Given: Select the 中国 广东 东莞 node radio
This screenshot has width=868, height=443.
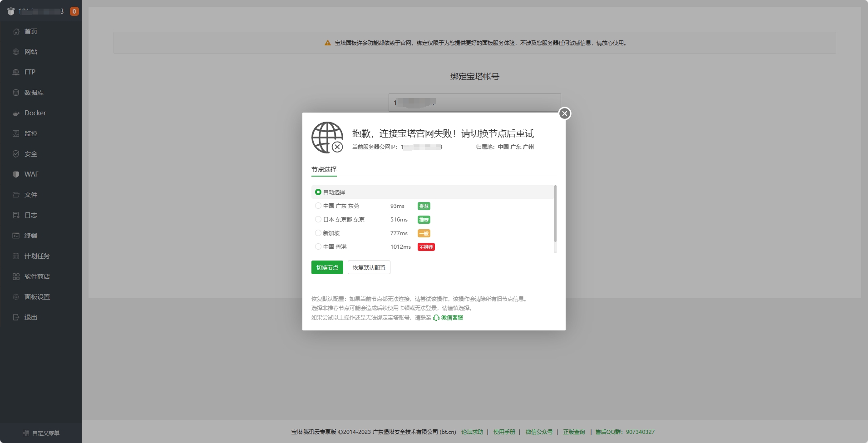Looking at the screenshot, I should click(x=318, y=206).
